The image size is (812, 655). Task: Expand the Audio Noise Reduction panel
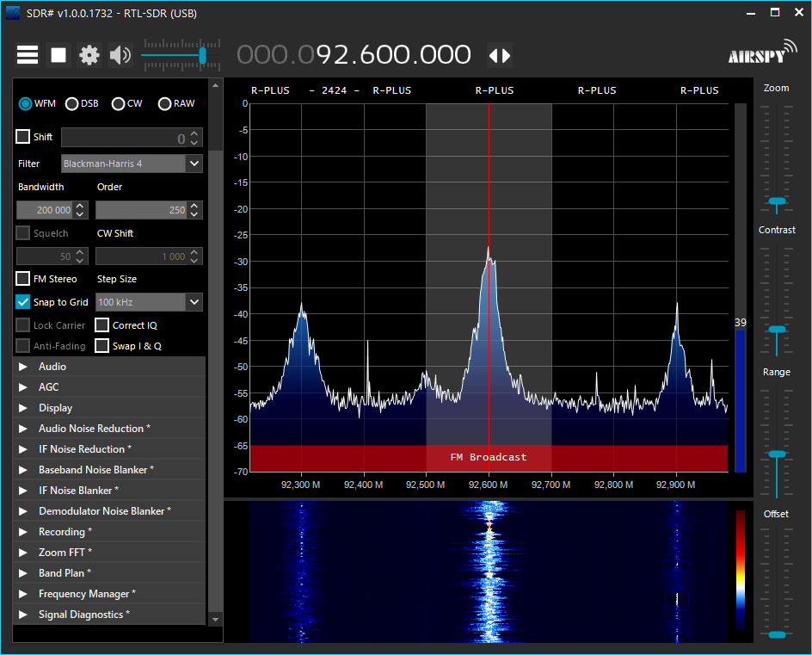[108, 429]
